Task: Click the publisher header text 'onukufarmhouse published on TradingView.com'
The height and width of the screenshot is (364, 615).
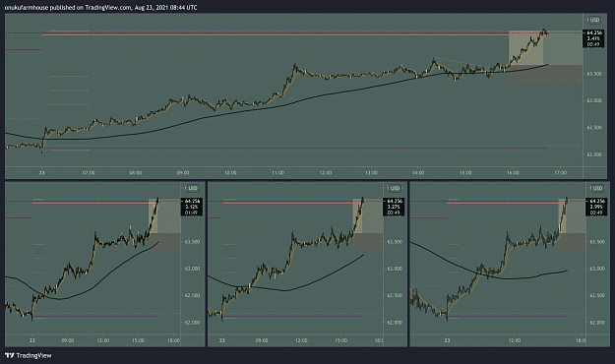Action: click(68, 8)
